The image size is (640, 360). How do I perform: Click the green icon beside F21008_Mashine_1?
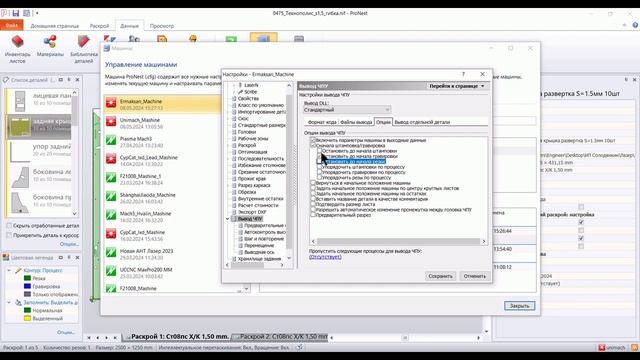(x=111, y=178)
